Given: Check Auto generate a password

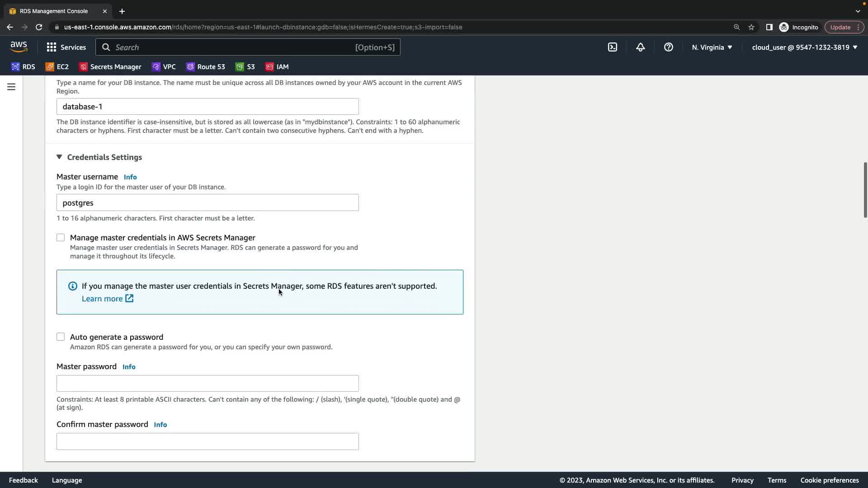Looking at the screenshot, I should coord(61,337).
